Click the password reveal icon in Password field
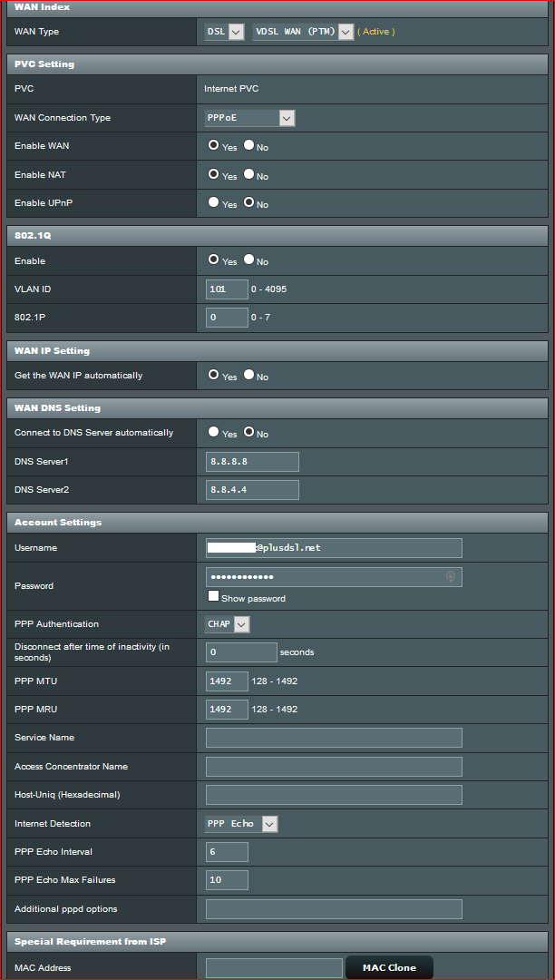The width and height of the screenshot is (555, 980). pos(451,577)
